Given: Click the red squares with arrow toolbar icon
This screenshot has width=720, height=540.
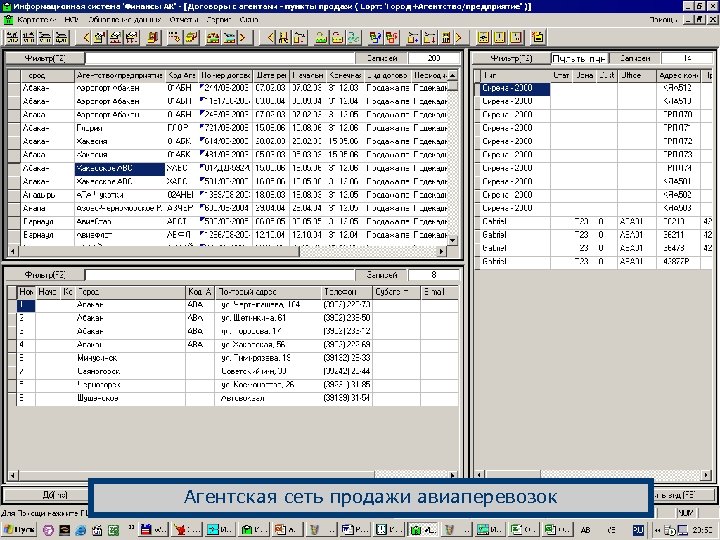Looking at the screenshot, I should (392, 38).
